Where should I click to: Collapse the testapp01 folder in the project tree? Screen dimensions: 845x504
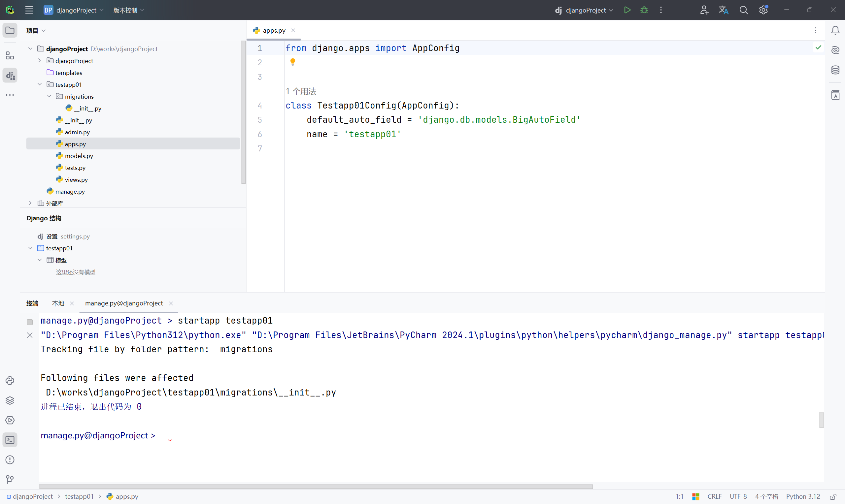39,84
